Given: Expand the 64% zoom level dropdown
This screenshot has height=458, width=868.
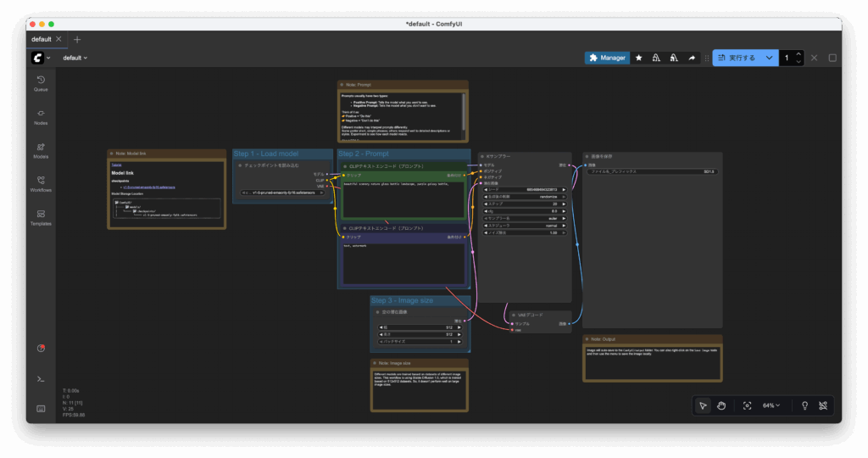Looking at the screenshot, I should [771, 406].
